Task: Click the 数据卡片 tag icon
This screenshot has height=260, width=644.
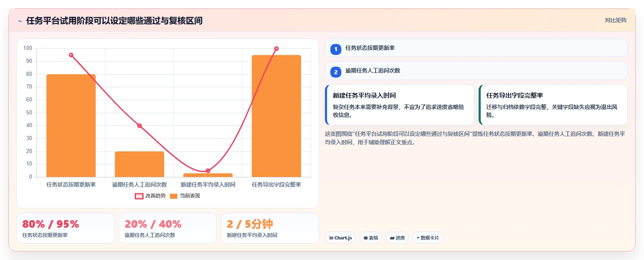Action: (x=418, y=238)
